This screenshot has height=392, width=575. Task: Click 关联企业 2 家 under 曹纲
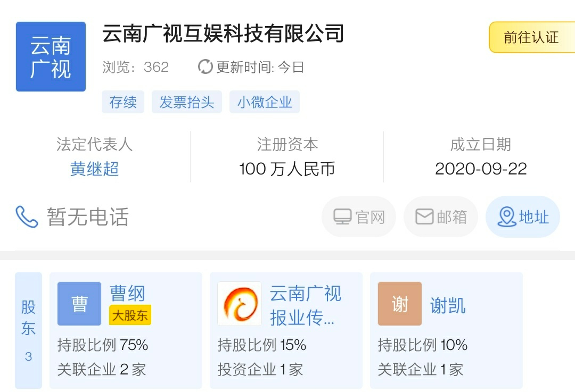click(102, 369)
